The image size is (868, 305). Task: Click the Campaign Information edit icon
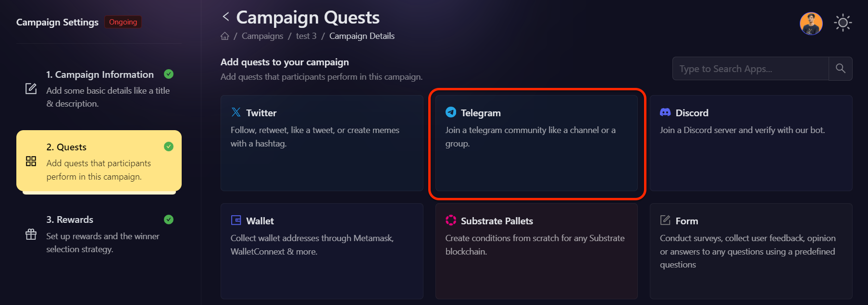(x=31, y=89)
